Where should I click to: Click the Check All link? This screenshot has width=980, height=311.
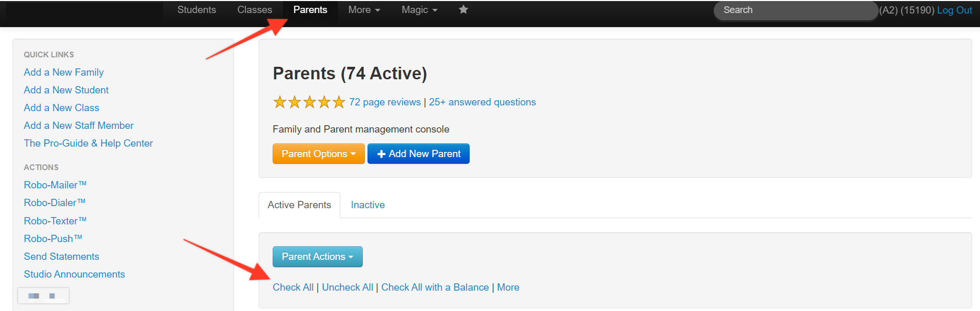click(x=293, y=287)
